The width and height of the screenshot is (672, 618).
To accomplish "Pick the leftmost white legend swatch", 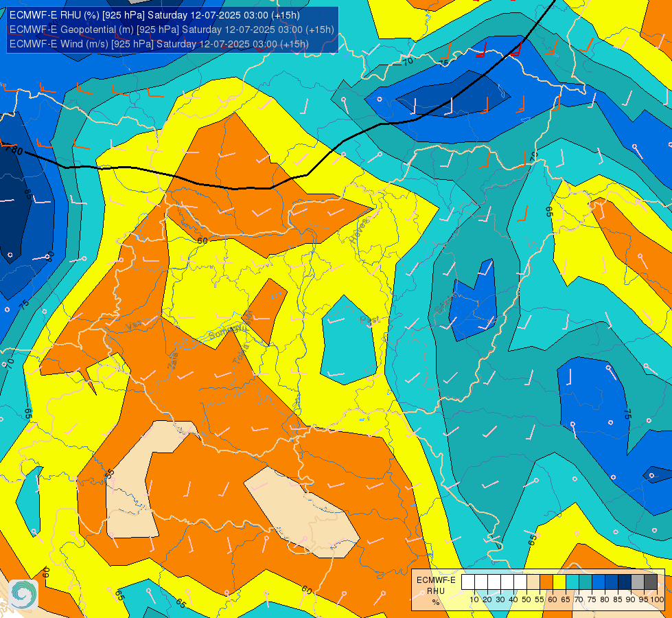I will 468,582.
